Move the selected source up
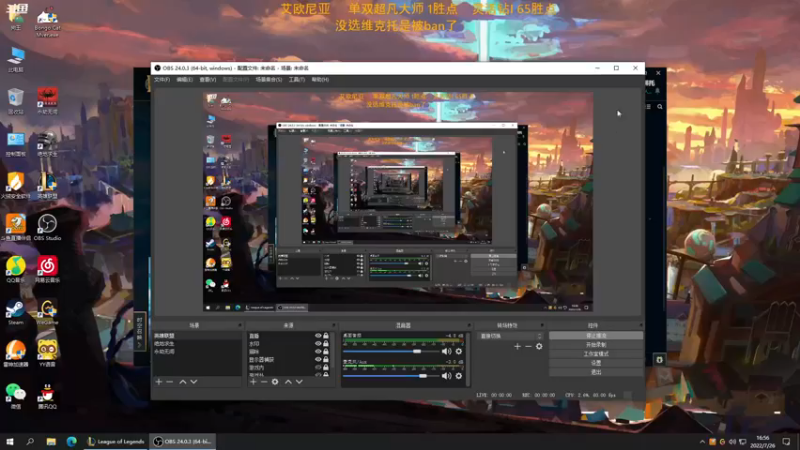Image resolution: width=800 pixels, height=450 pixels. 288,382
